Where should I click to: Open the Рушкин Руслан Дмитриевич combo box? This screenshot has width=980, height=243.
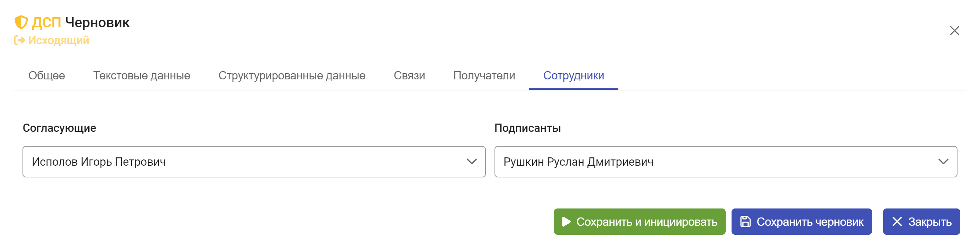tap(715, 162)
